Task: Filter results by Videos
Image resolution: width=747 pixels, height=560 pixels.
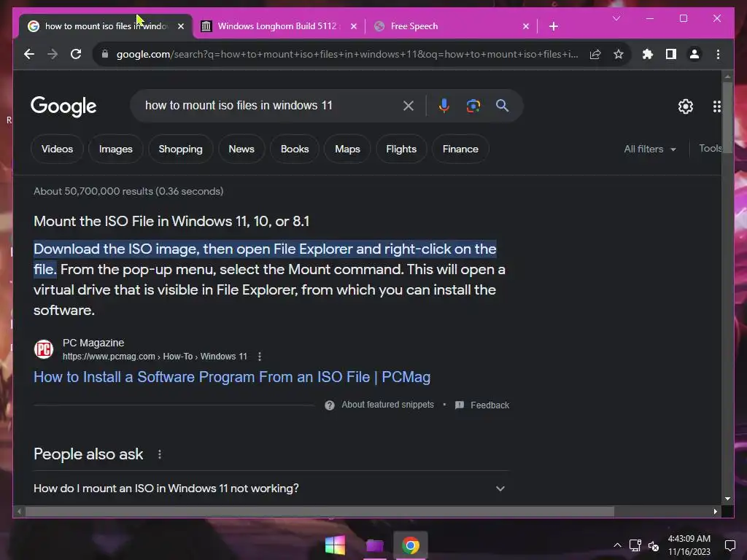Action: pyautogui.click(x=57, y=149)
